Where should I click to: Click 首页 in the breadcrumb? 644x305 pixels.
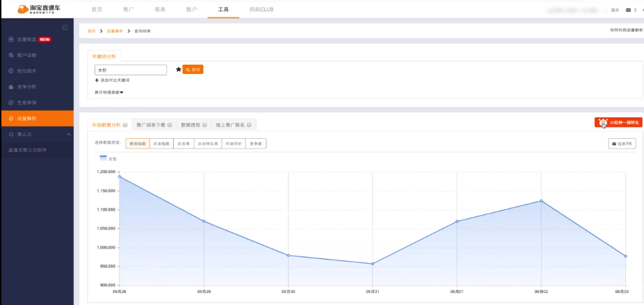(x=91, y=31)
